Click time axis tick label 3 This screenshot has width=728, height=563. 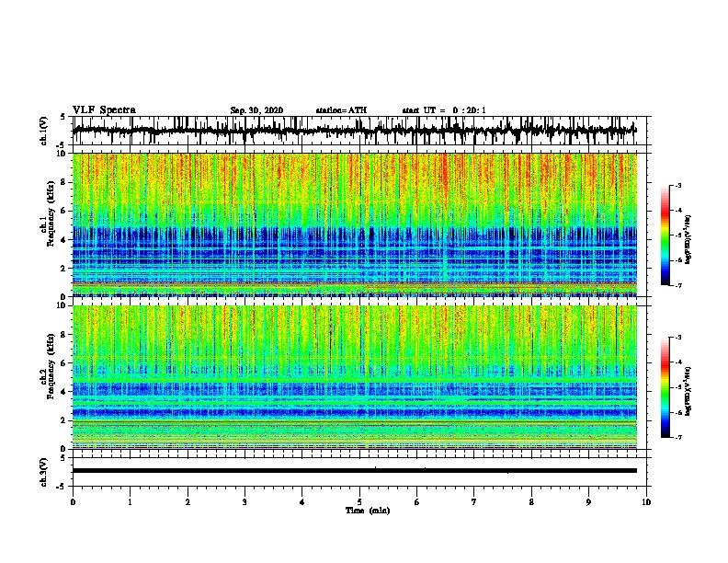tap(245, 502)
